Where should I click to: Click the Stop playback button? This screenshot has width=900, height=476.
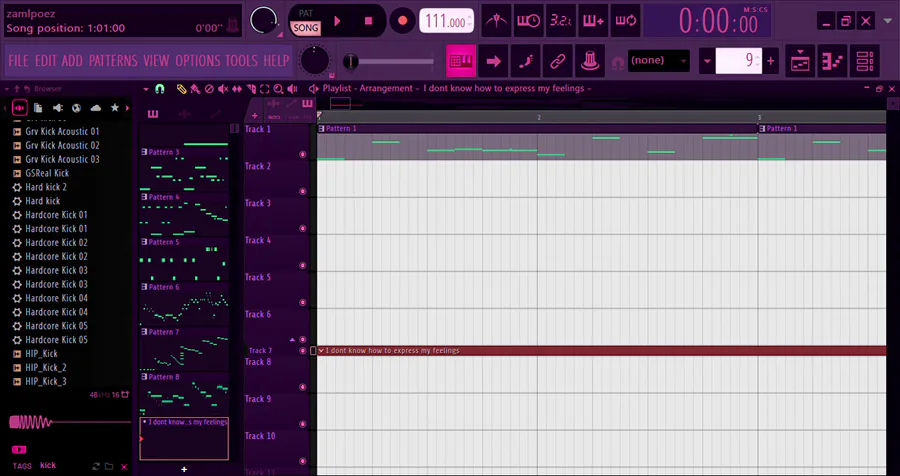pos(368,21)
